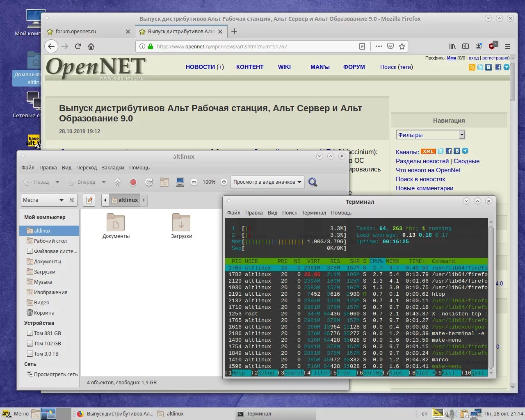The height and width of the screenshot is (420, 525).
Task: Open 'ФОРУМ' link on OpenNET
Action: tap(354, 67)
